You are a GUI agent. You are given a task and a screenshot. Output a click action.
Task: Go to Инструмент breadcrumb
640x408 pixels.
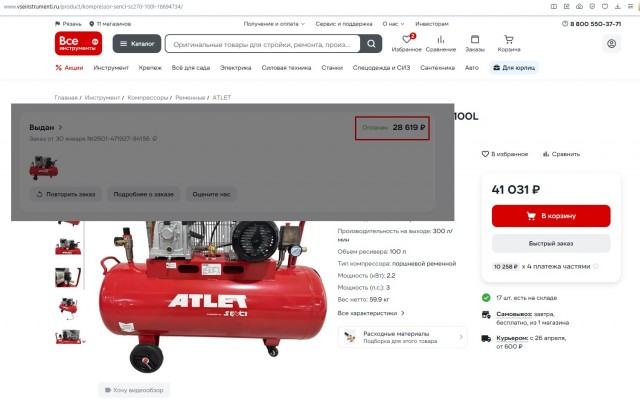[102, 98]
